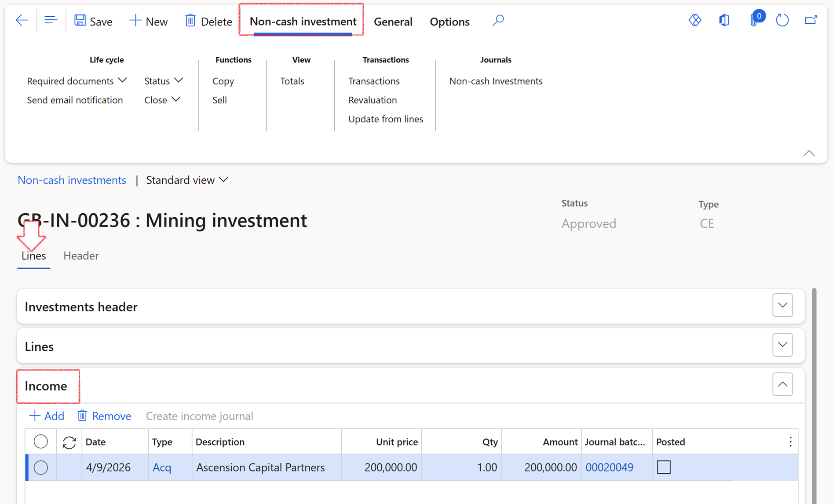833x504 pixels.
Task: Switch to the Header tab
Action: (81, 256)
